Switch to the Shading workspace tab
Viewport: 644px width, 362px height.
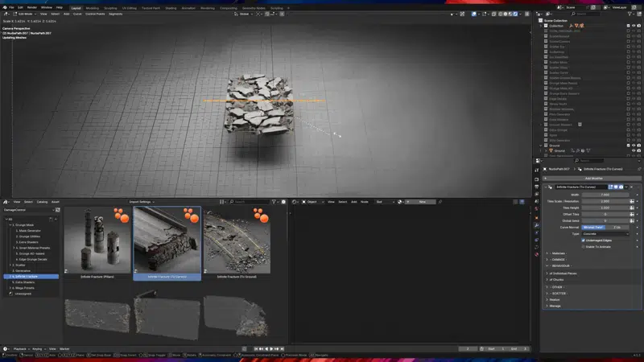pyautogui.click(x=171, y=8)
